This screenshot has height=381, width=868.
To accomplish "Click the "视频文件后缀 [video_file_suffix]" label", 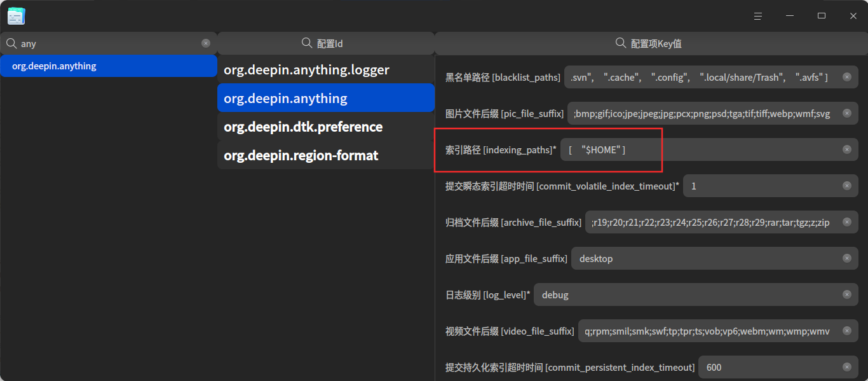I will [510, 331].
